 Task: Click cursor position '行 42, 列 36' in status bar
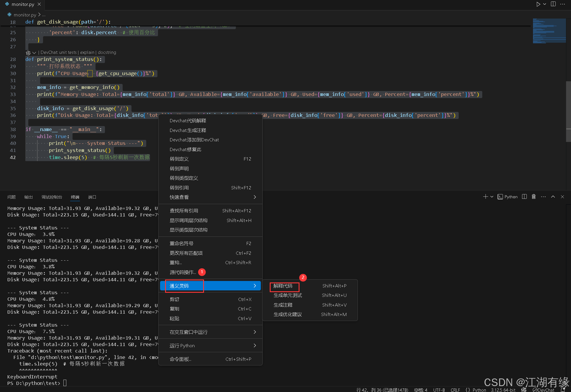point(382,390)
